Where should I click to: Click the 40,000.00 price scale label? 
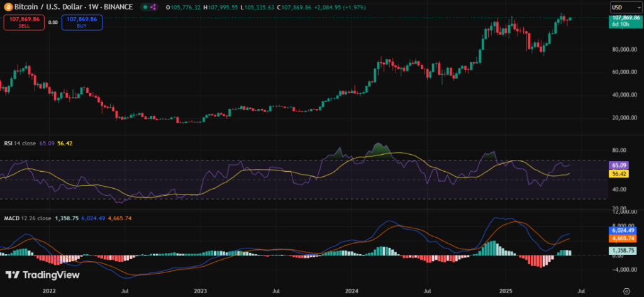point(625,95)
